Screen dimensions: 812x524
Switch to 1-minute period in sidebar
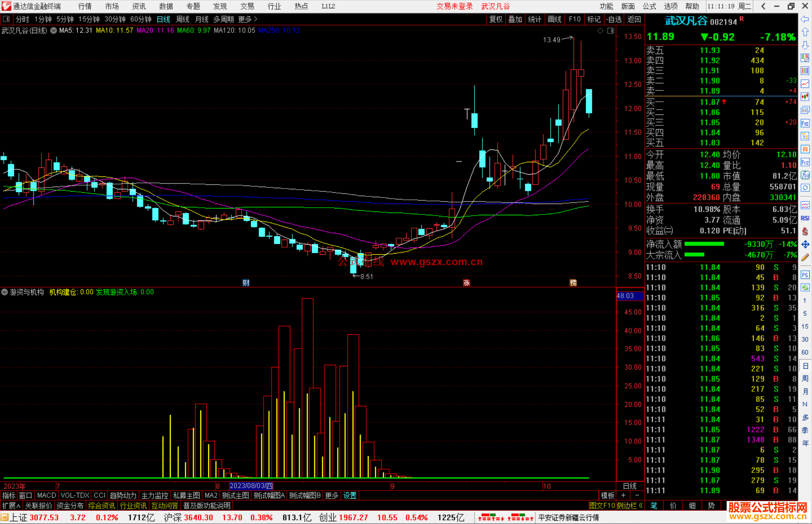click(x=804, y=301)
